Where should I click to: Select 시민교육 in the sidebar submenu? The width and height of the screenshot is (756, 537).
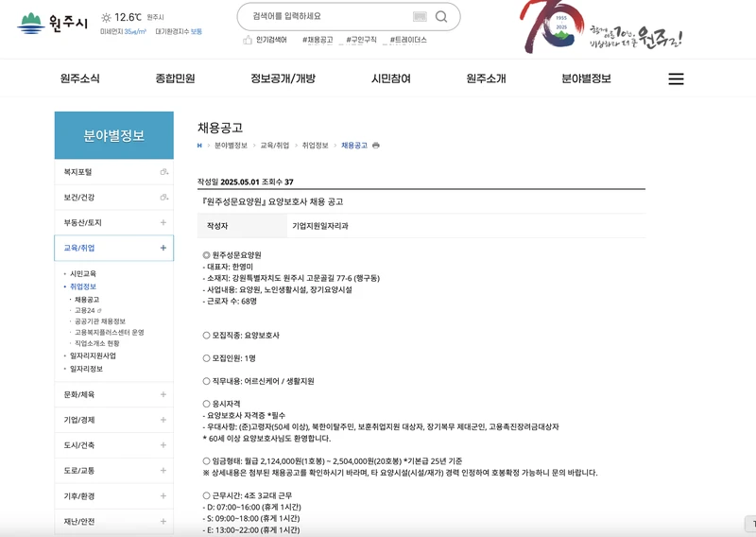pos(83,273)
